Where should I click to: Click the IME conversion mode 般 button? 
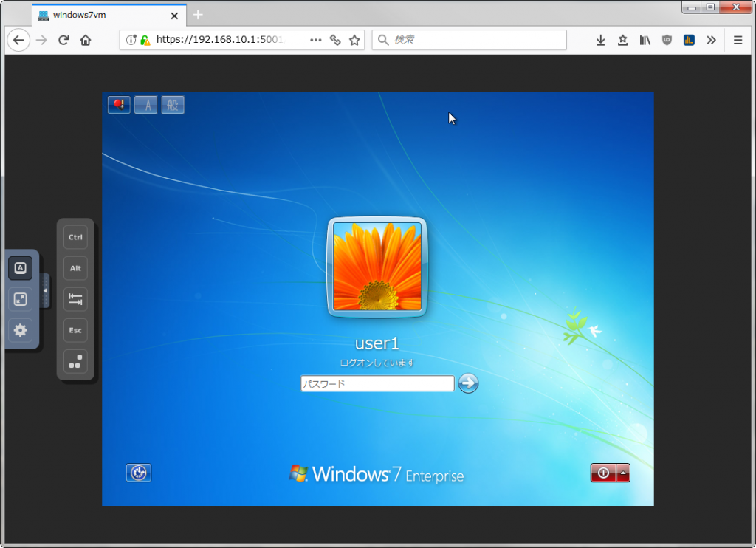(x=173, y=105)
